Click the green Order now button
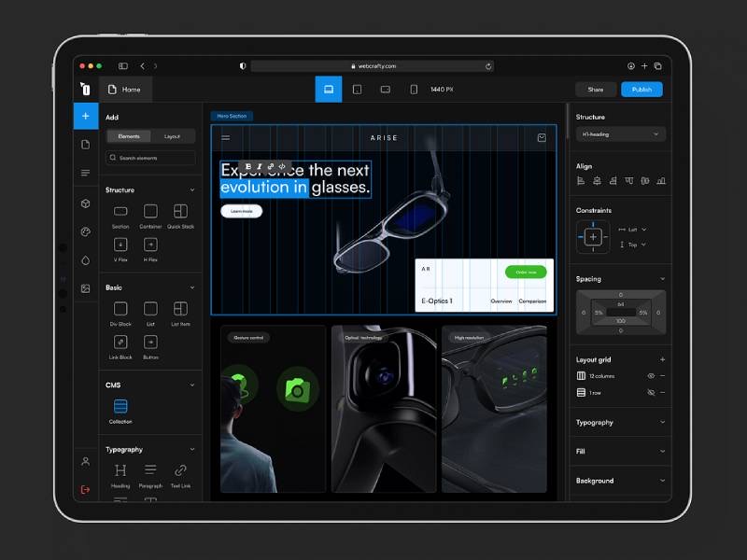 [x=526, y=272]
